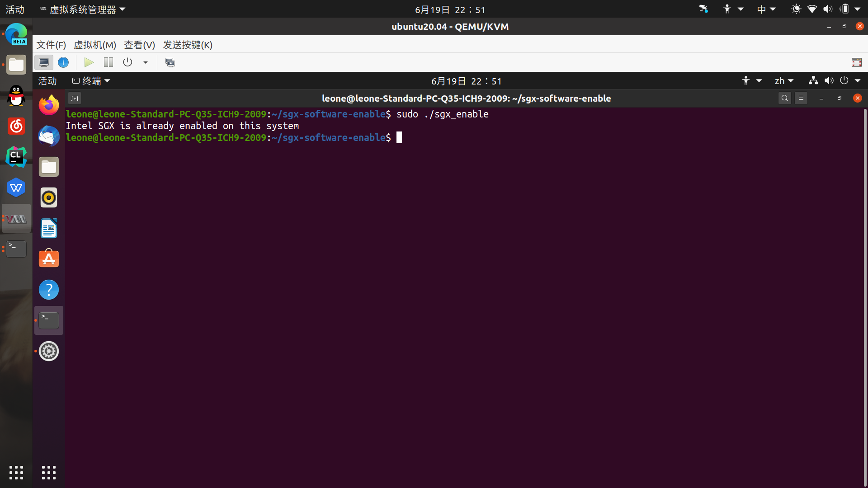Show applications grid in guest dock

tap(49, 473)
